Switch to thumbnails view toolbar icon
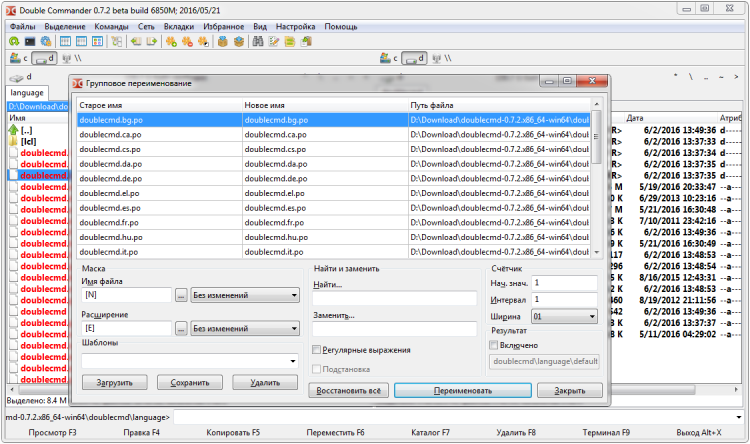The width and height of the screenshot is (750, 444). [97, 42]
